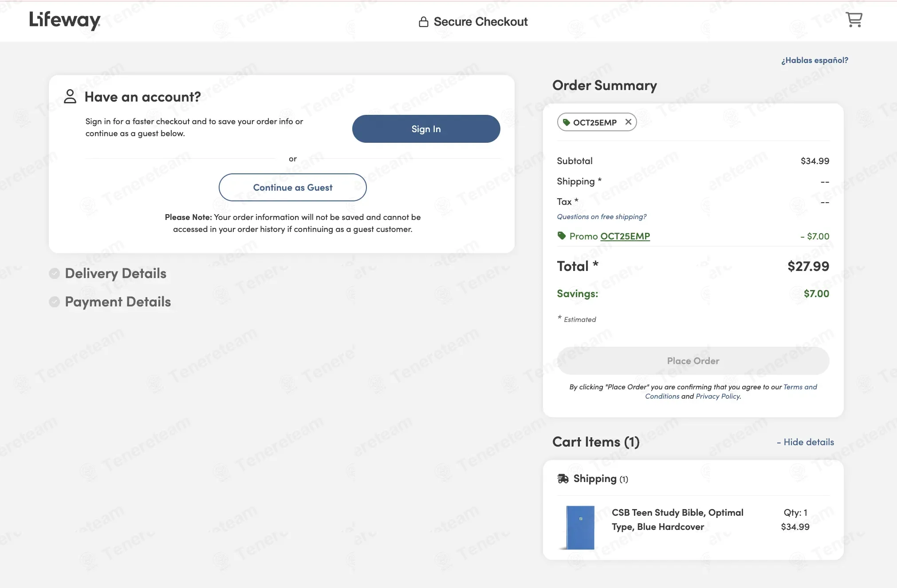Image resolution: width=897 pixels, height=588 pixels.
Task: Choose Continue as Guest
Action: pos(293,187)
